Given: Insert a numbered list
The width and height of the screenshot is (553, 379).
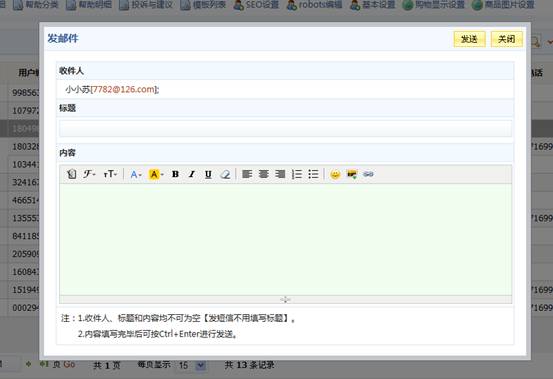Looking at the screenshot, I should pos(297,174).
